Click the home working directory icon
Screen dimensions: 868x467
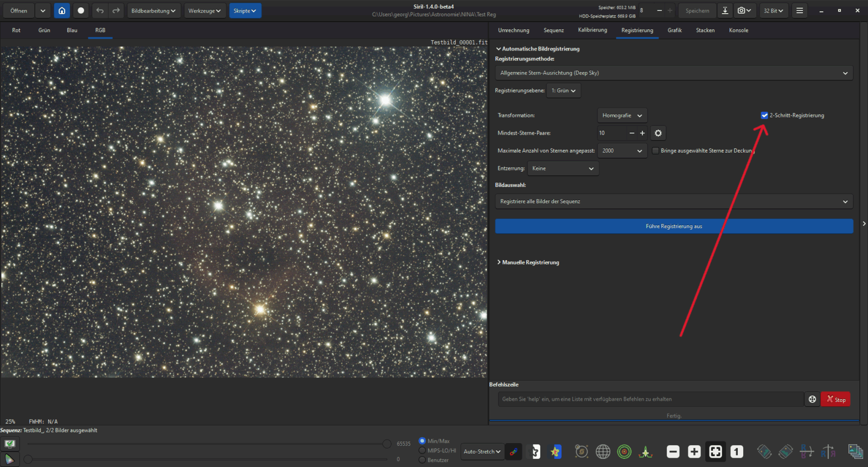click(x=62, y=11)
